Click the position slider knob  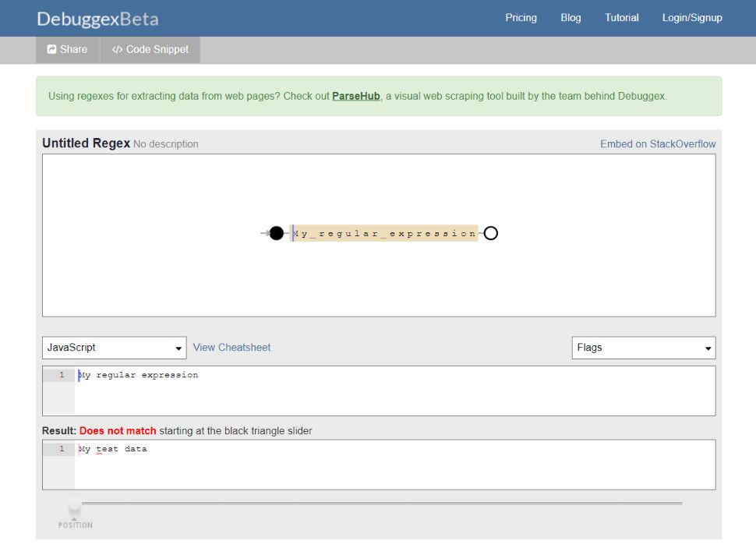[74, 504]
